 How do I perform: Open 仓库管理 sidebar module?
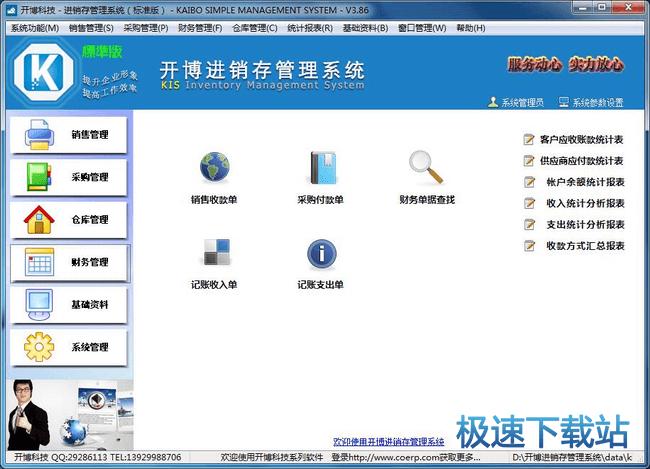[x=69, y=220]
